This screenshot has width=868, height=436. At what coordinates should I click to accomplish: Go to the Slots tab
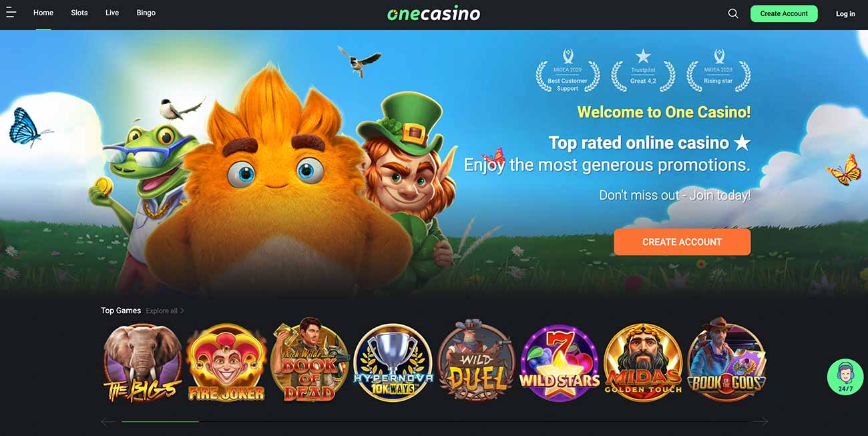pyautogui.click(x=79, y=13)
